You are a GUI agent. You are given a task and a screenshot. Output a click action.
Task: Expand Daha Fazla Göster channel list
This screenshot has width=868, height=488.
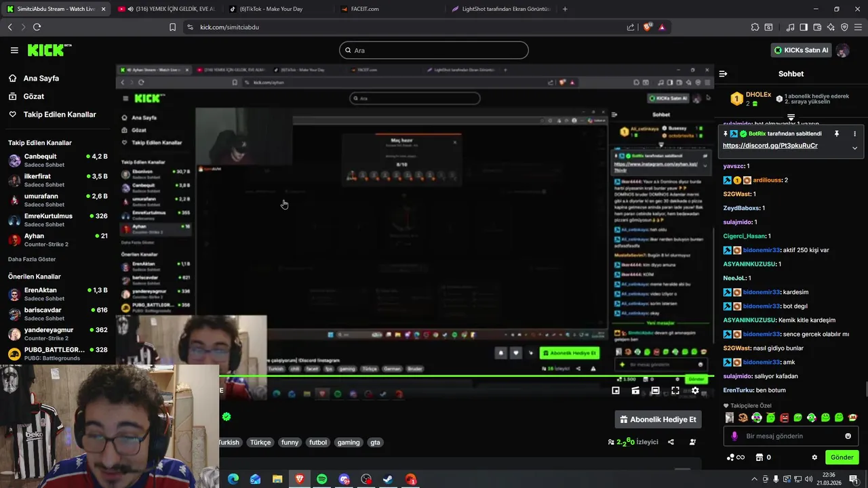coord(32,259)
